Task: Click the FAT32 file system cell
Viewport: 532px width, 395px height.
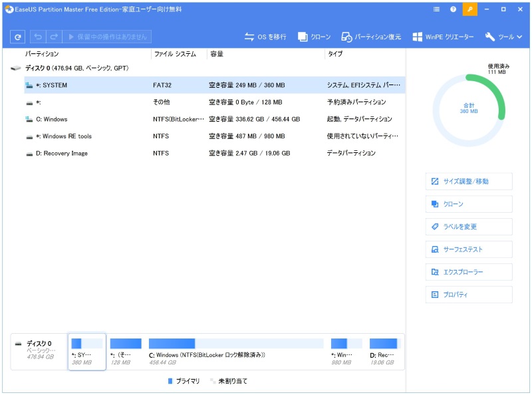Action: coord(162,85)
